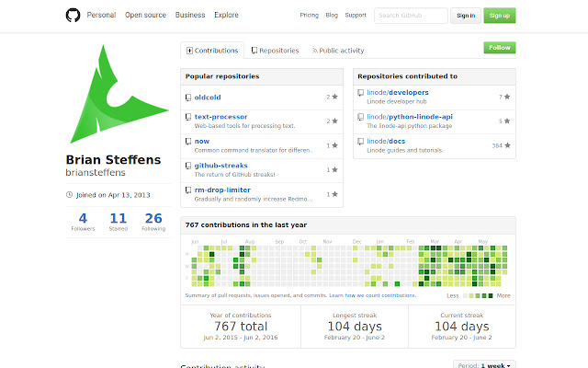
Task: Open the Open source menu item
Action: (145, 15)
